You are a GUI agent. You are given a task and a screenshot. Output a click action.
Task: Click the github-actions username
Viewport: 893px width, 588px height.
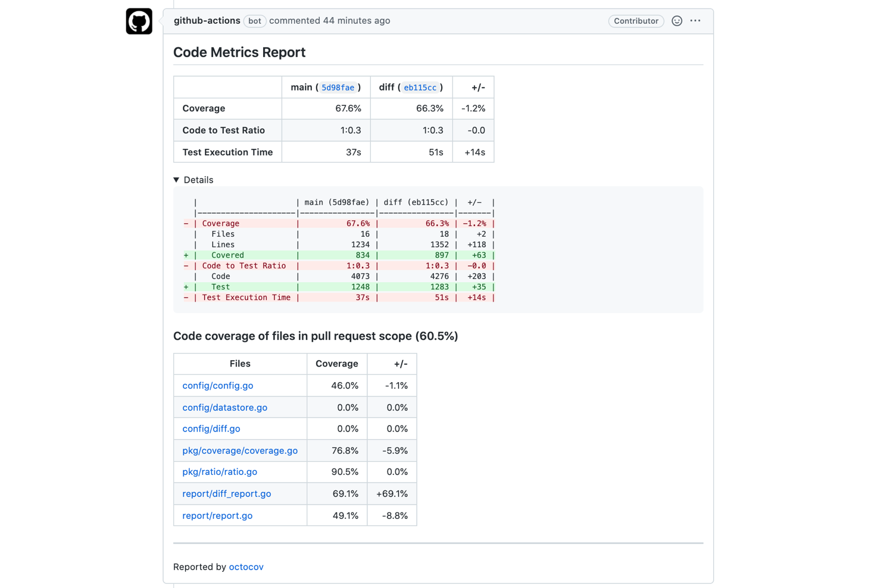pos(206,20)
